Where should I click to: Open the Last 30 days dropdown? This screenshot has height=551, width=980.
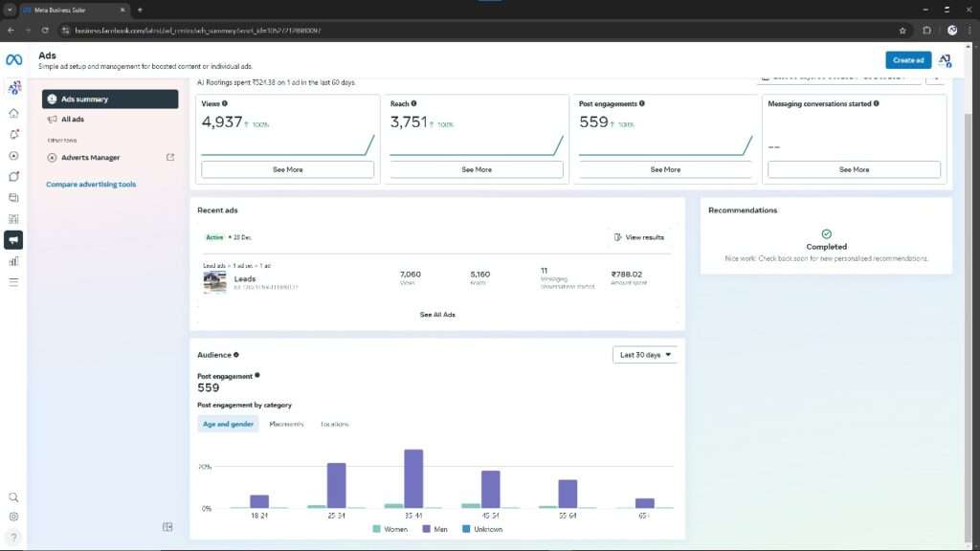pos(645,355)
